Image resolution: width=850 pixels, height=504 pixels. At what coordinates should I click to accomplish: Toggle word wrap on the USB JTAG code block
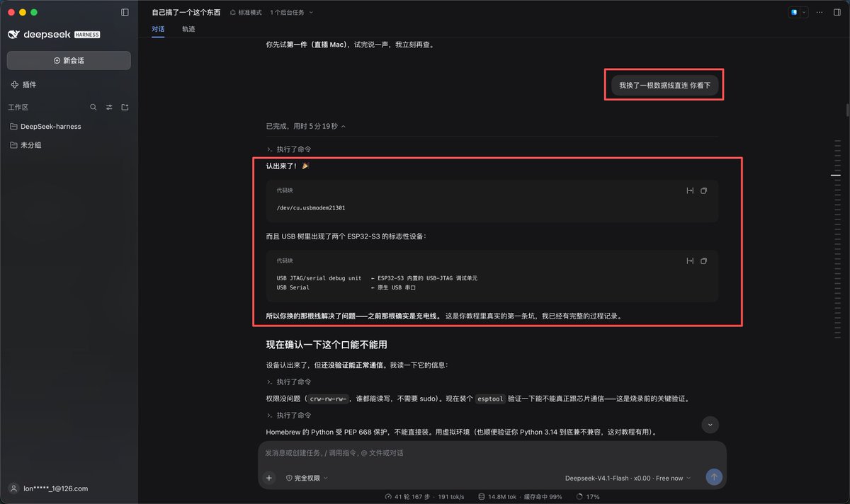690,260
